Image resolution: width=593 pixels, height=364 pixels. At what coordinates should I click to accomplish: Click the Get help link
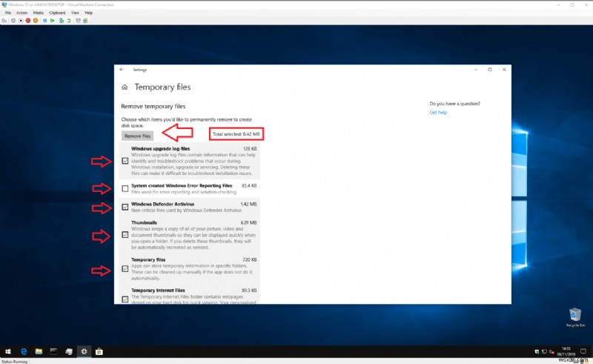pyautogui.click(x=438, y=113)
